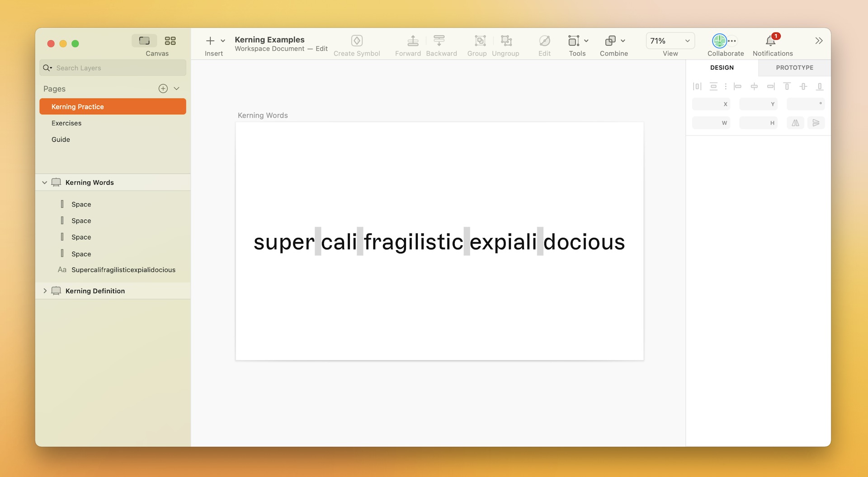Click the Edit link under Kerning Examples
The image size is (868, 477).
(321, 49)
